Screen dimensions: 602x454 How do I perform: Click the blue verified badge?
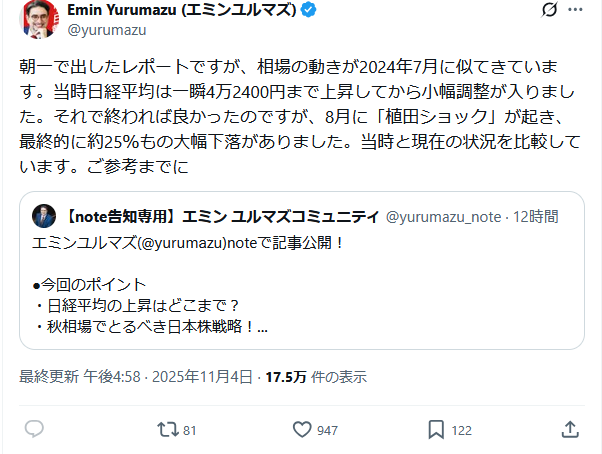313,12
